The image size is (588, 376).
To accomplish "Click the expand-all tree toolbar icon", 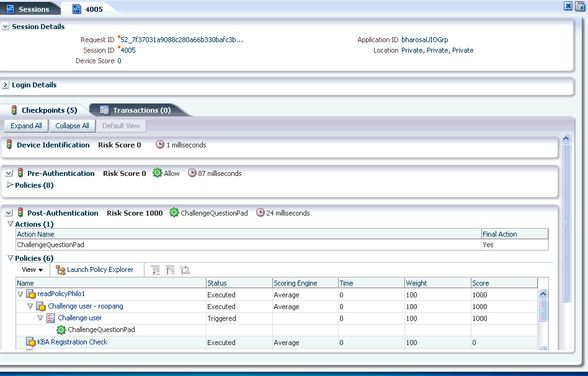I will click(x=155, y=270).
